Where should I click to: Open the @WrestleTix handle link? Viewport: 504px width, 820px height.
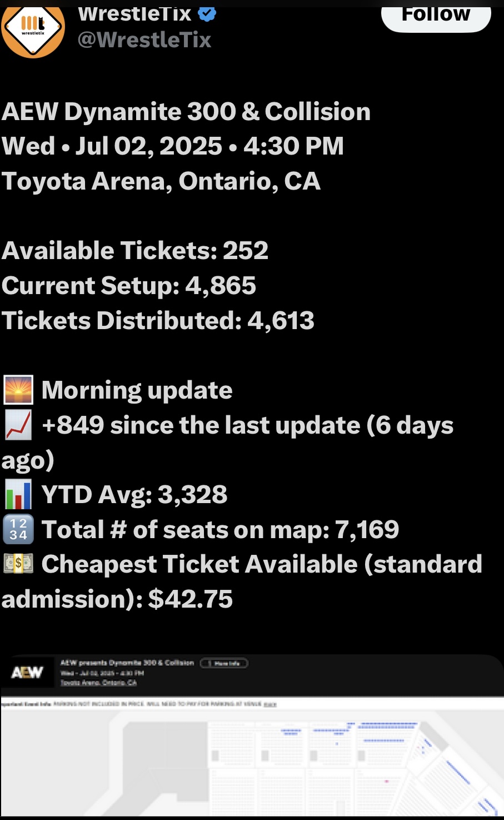(144, 40)
